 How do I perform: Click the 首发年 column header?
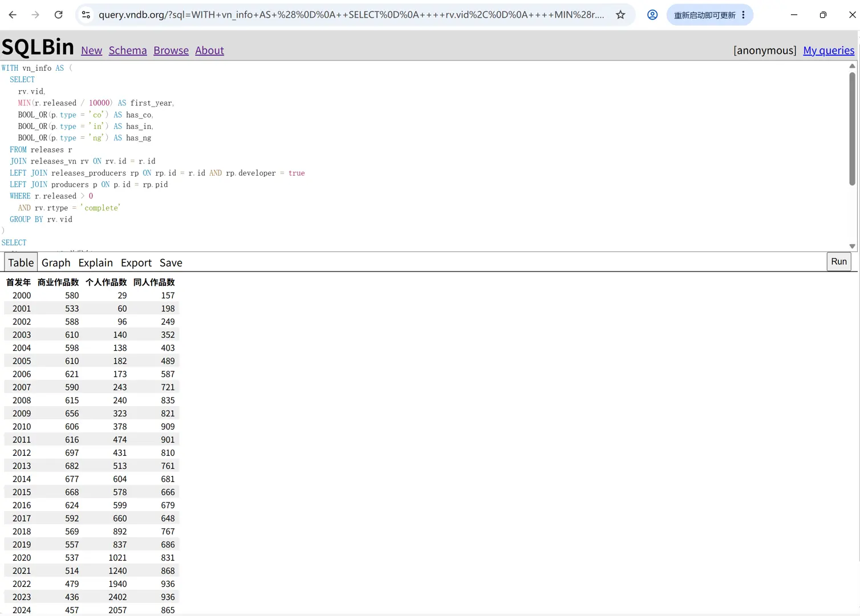pyautogui.click(x=18, y=282)
